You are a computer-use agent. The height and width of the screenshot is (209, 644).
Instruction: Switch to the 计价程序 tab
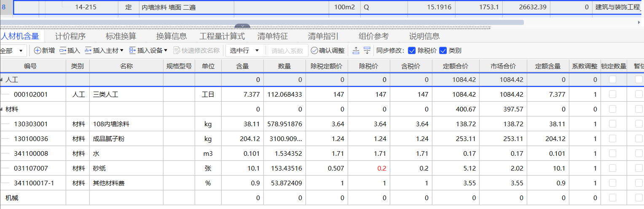pyautogui.click(x=70, y=36)
